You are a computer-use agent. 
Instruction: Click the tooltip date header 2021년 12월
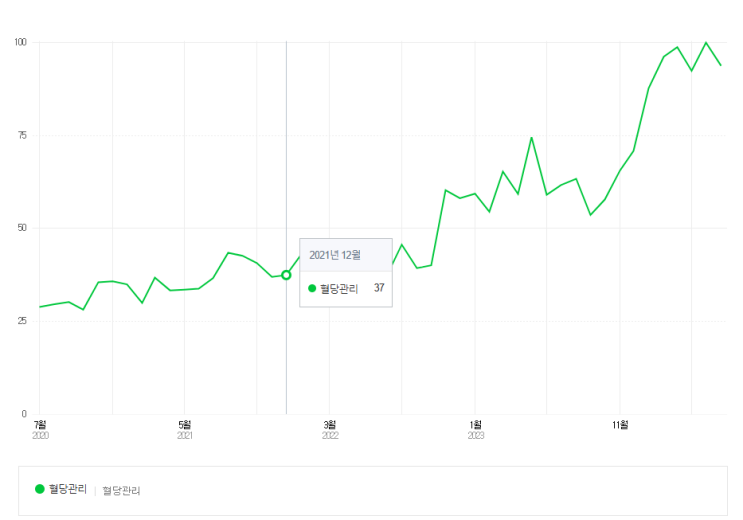click(335, 255)
